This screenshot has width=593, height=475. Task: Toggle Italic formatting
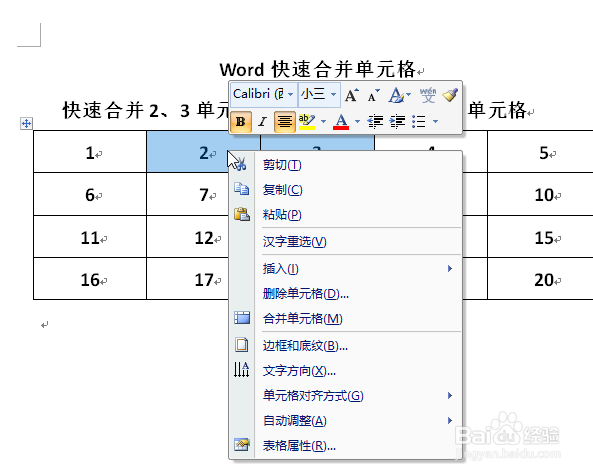pyautogui.click(x=262, y=122)
